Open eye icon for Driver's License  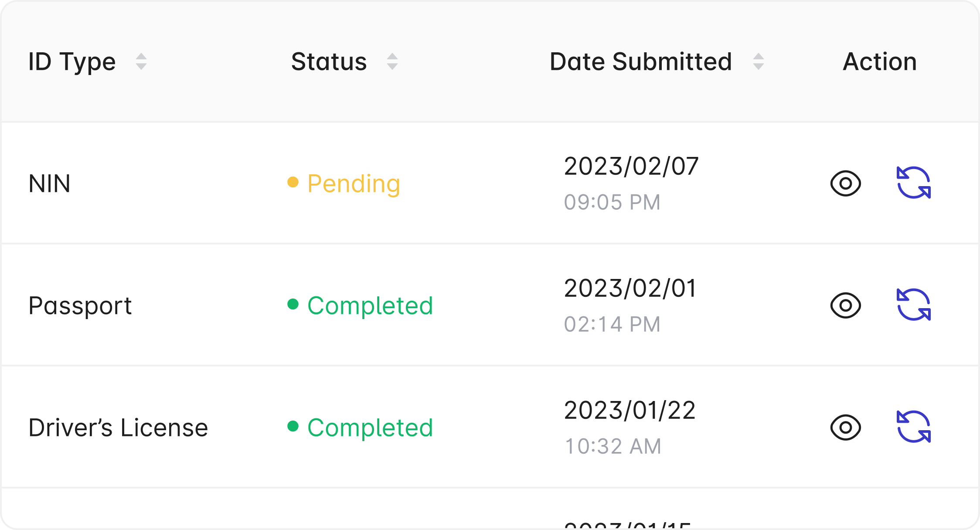coord(845,427)
